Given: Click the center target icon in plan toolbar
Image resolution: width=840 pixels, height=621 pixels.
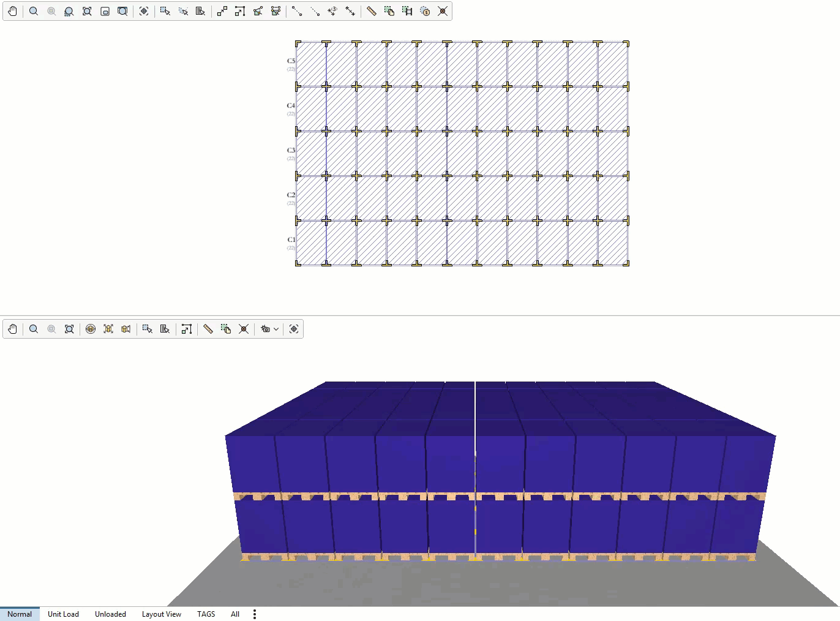Looking at the screenshot, I should tap(144, 11).
